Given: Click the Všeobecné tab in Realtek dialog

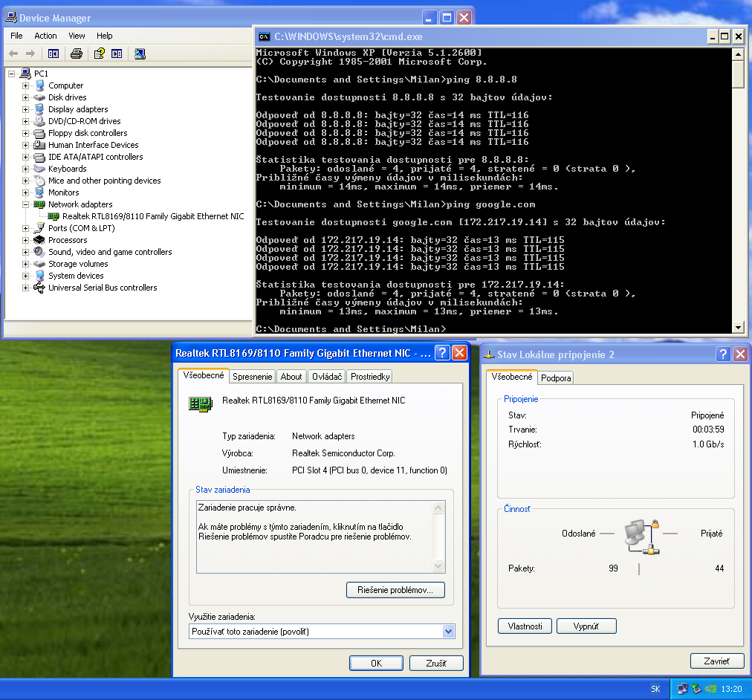Looking at the screenshot, I should [x=204, y=375].
